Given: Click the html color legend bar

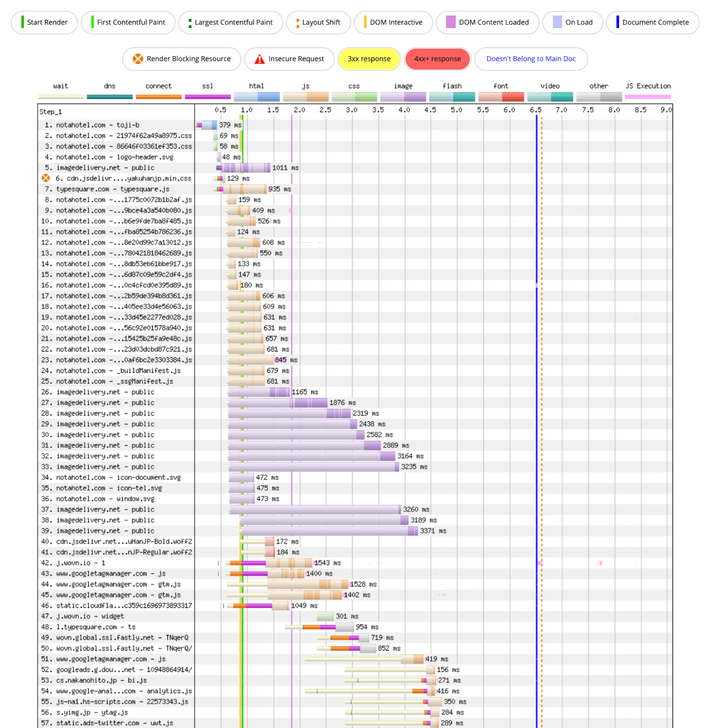Looking at the screenshot, I should [257, 97].
